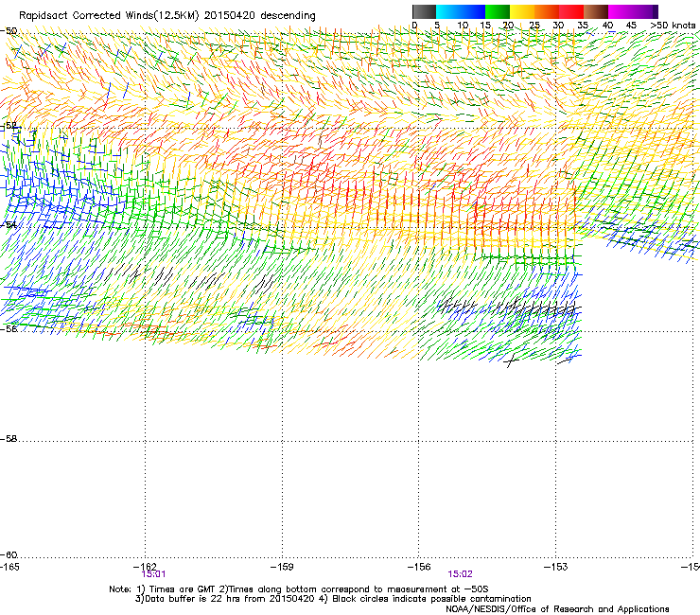This screenshot has width=700, height=615.
Task: Click the '10' legend speed label
Action: click(x=463, y=26)
